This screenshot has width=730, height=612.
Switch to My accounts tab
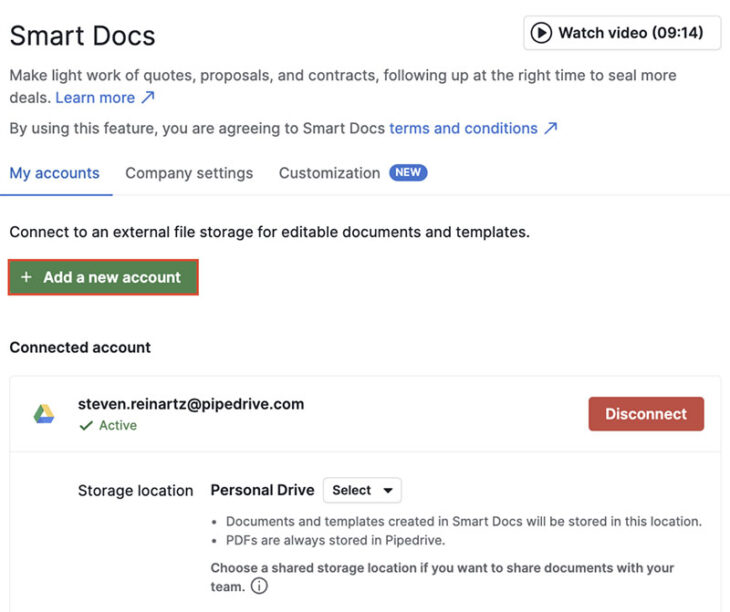click(x=54, y=173)
